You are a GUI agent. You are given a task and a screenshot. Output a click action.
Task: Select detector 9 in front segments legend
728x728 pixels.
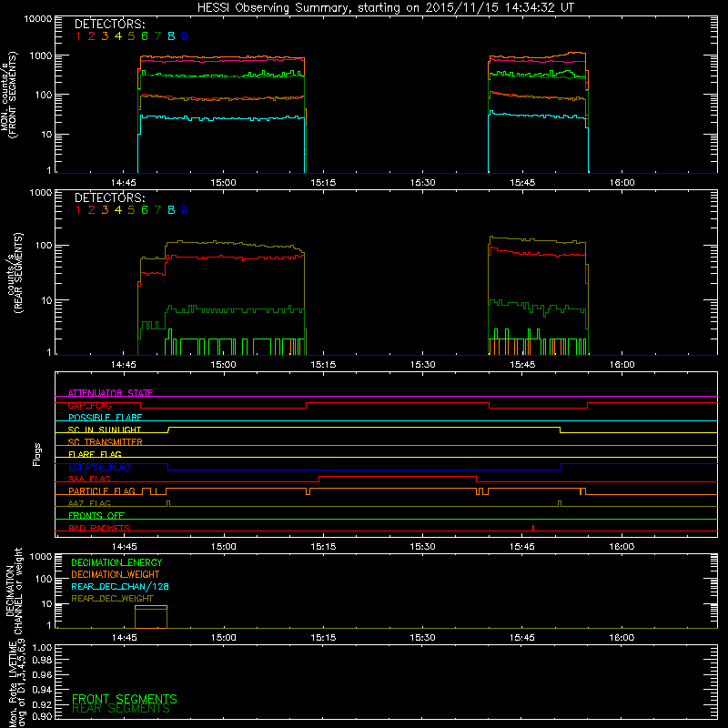coord(185,36)
